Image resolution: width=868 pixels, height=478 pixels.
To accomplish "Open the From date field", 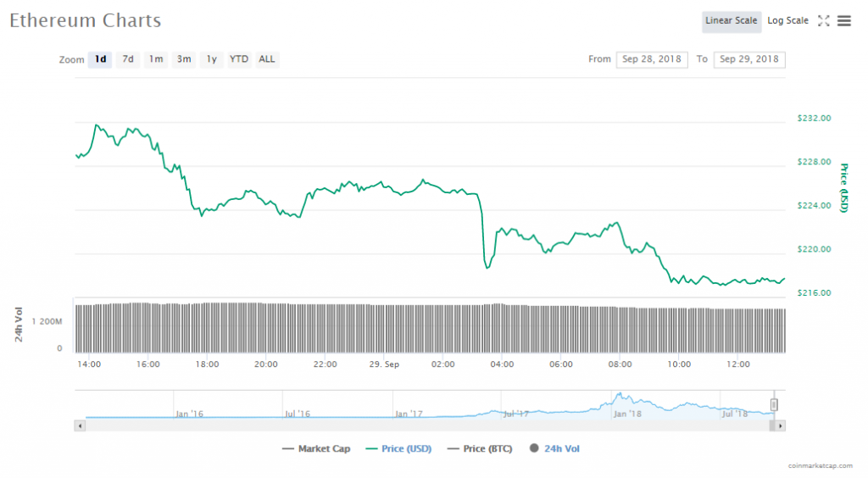I will (x=651, y=59).
